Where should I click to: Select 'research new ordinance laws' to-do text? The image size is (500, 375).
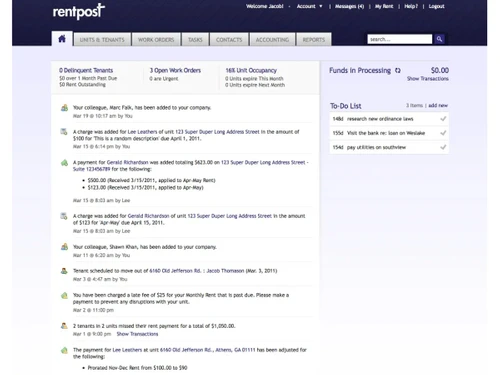[x=380, y=119]
